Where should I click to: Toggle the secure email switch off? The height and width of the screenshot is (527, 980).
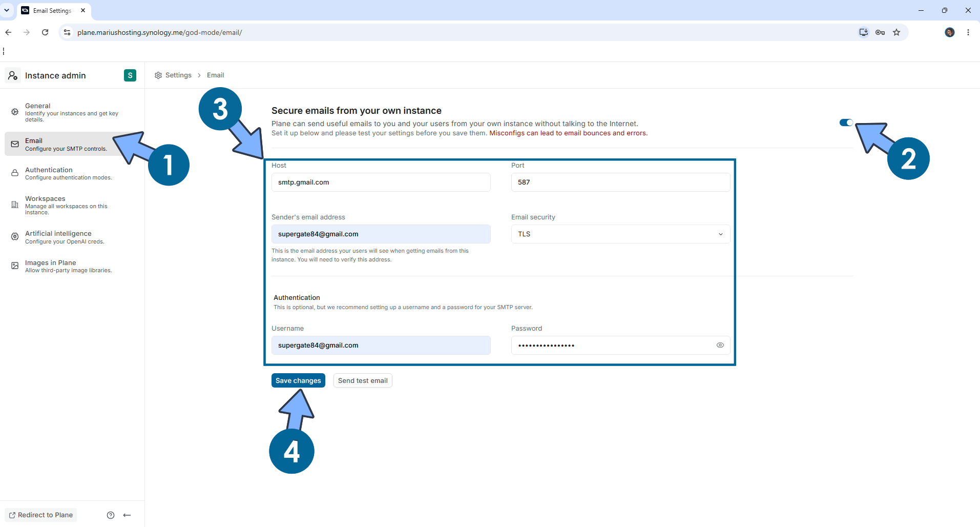click(846, 123)
